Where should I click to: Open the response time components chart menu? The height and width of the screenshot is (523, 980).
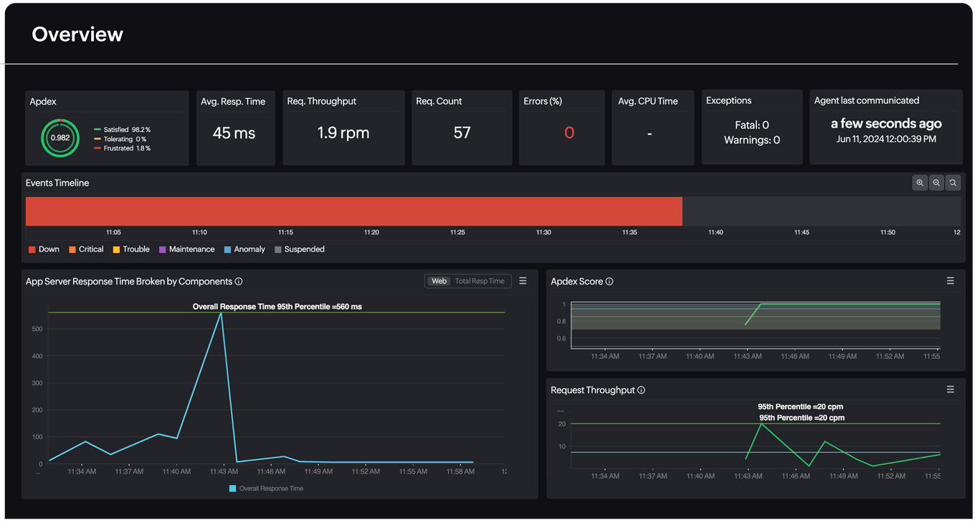tap(523, 281)
